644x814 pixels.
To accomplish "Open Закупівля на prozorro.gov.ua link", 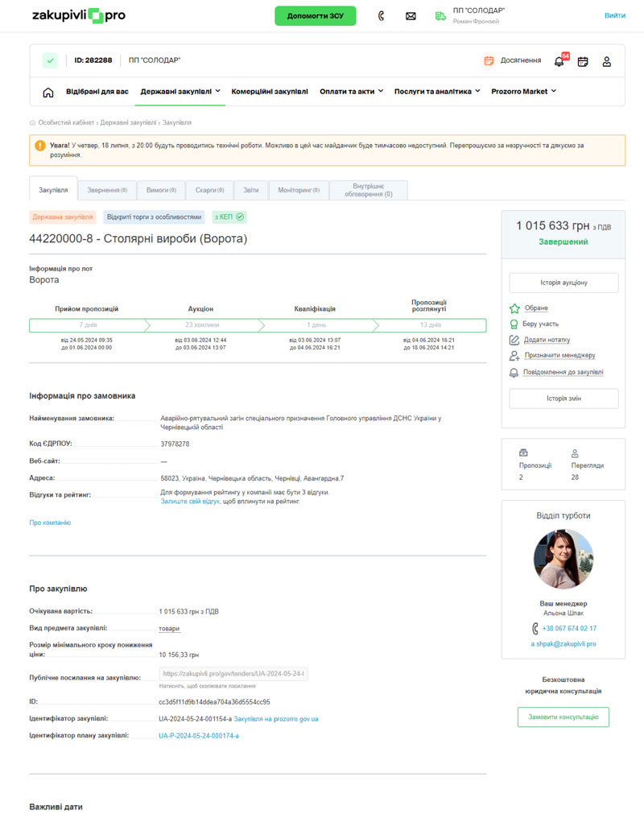I will [x=276, y=718].
